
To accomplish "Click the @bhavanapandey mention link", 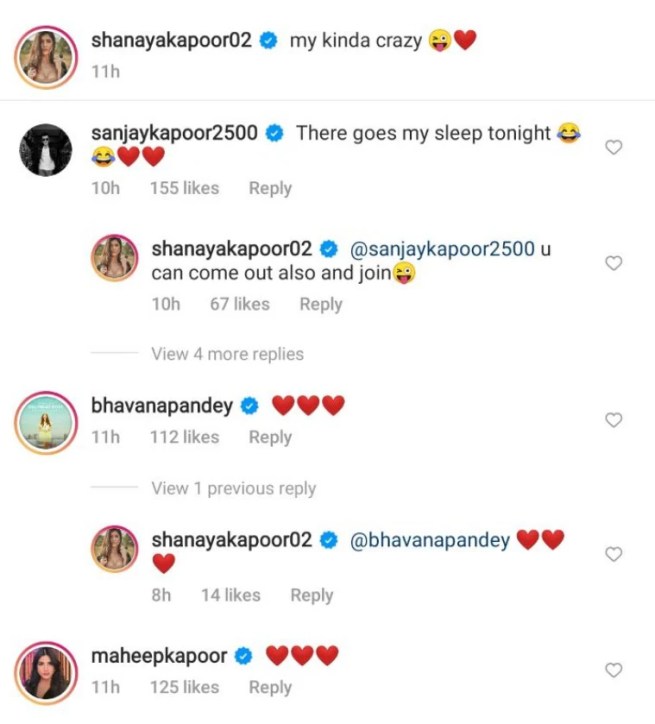I will coord(430,540).
